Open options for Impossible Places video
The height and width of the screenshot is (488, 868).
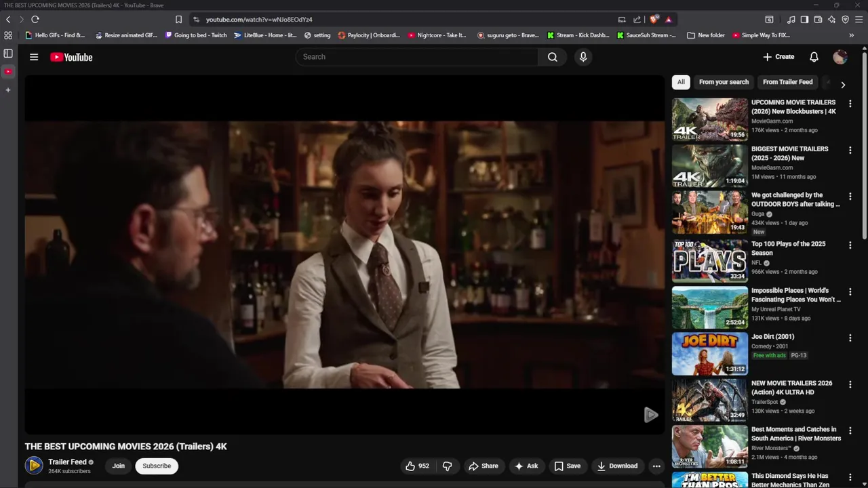[x=850, y=291]
